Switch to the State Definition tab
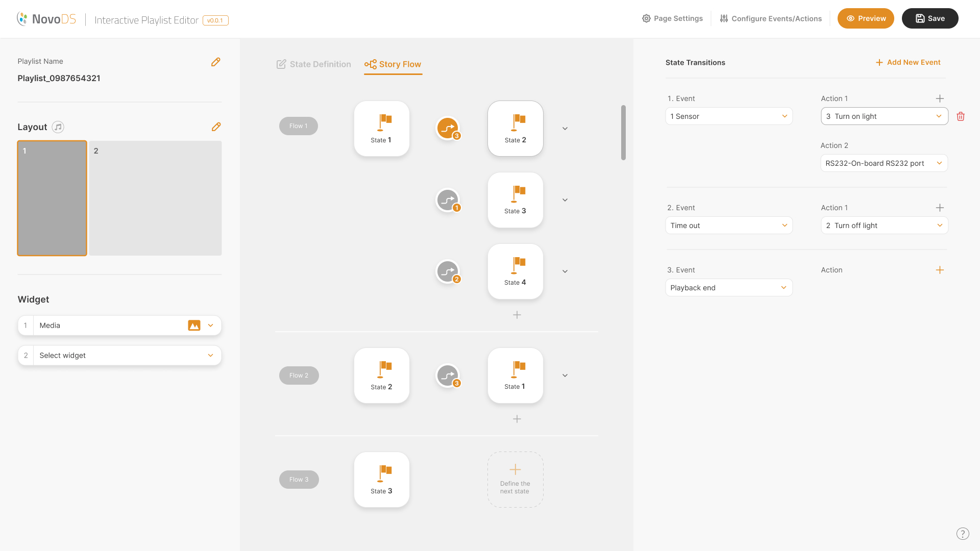This screenshot has height=551, width=980. click(314, 64)
